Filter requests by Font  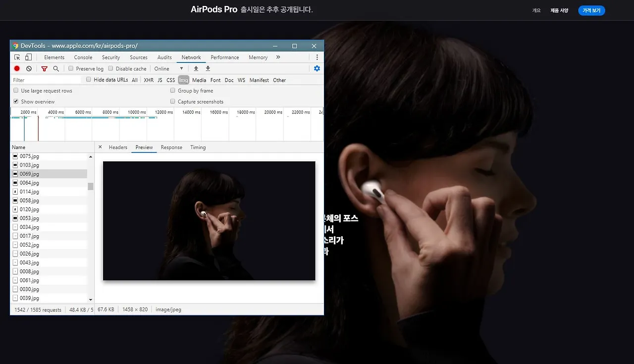pos(215,80)
